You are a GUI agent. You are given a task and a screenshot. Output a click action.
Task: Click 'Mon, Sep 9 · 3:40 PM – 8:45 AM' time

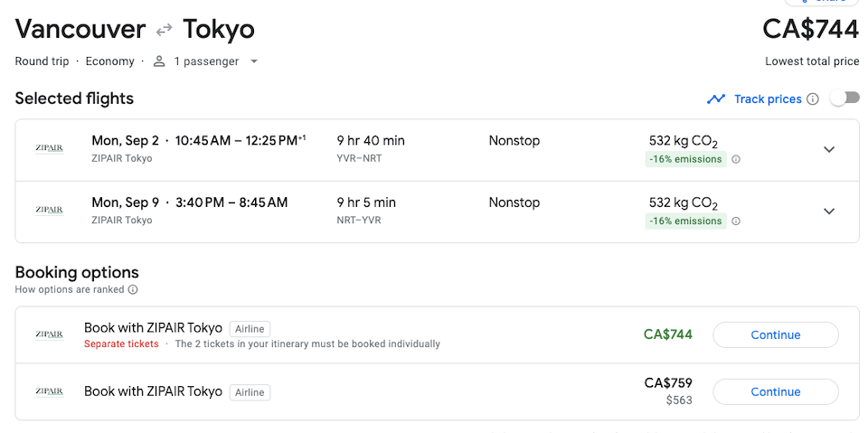click(x=190, y=202)
